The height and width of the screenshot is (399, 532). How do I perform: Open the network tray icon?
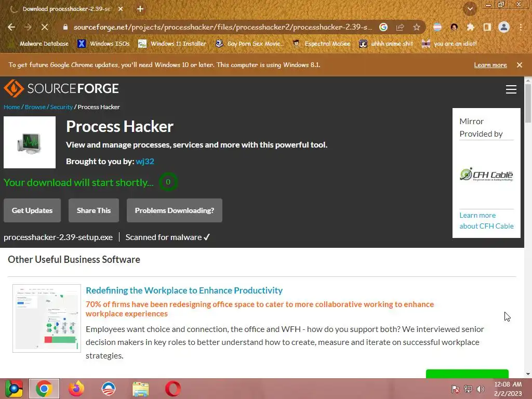pos(468,389)
